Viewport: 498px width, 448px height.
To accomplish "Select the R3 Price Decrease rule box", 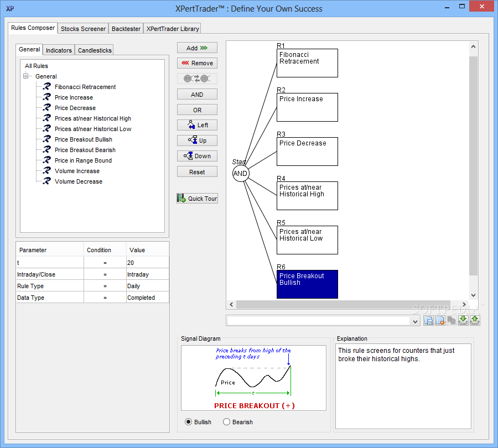I will coord(307,152).
